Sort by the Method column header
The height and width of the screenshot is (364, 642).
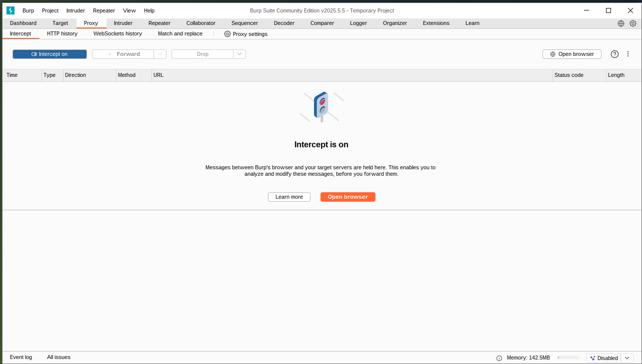(134, 75)
